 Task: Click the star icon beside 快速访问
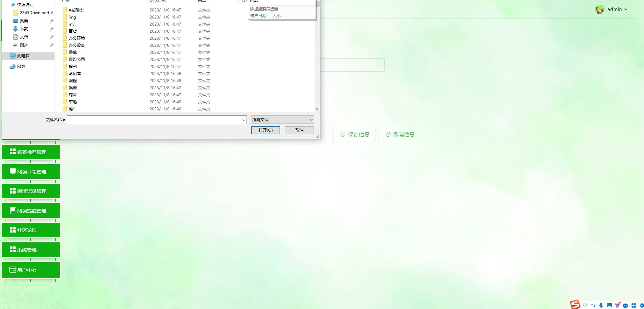[13, 5]
